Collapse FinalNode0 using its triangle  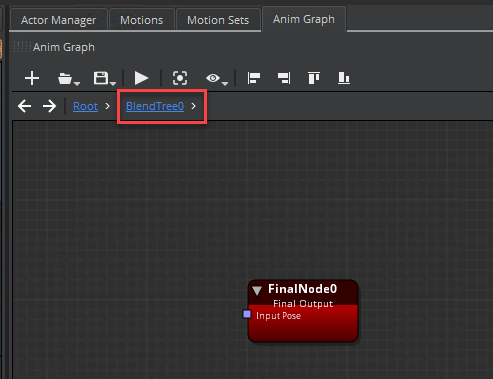tap(257, 290)
